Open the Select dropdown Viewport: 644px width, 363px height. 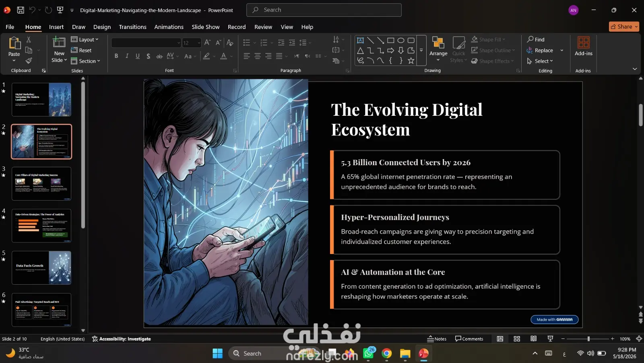pyautogui.click(x=540, y=61)
